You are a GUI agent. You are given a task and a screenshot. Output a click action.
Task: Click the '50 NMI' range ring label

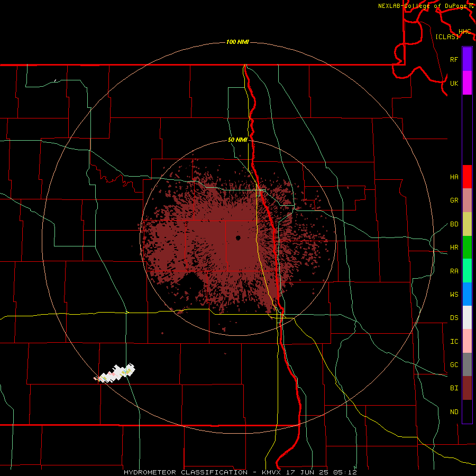237,140
